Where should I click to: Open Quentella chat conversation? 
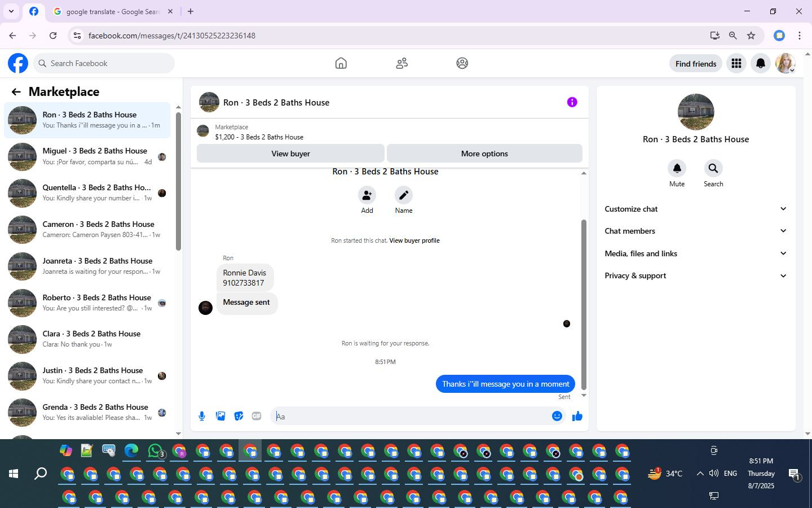[87, 193]
